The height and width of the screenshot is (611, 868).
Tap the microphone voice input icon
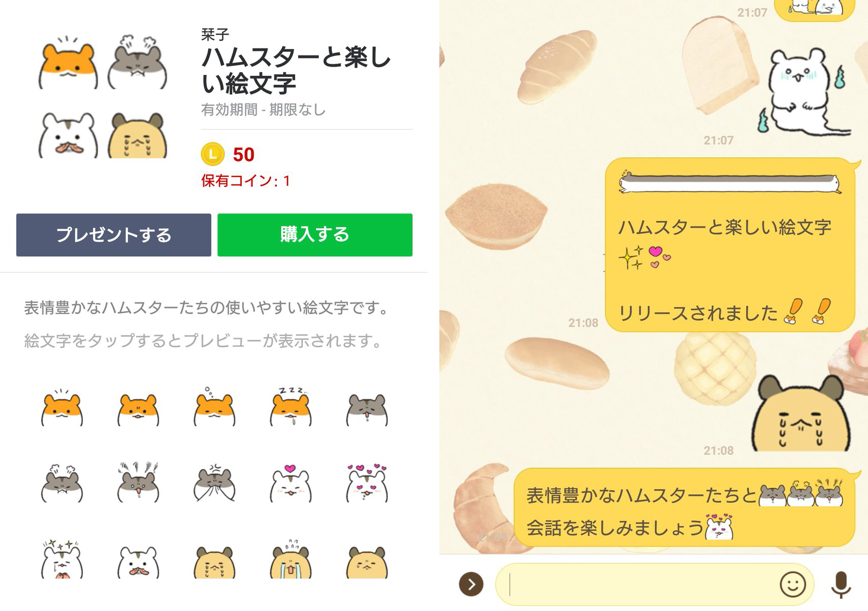pos(841,585)
